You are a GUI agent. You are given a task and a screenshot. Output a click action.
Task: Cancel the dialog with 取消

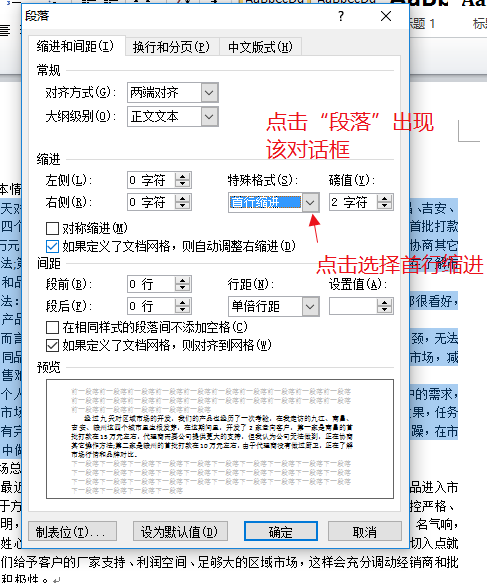click(365, 531)
